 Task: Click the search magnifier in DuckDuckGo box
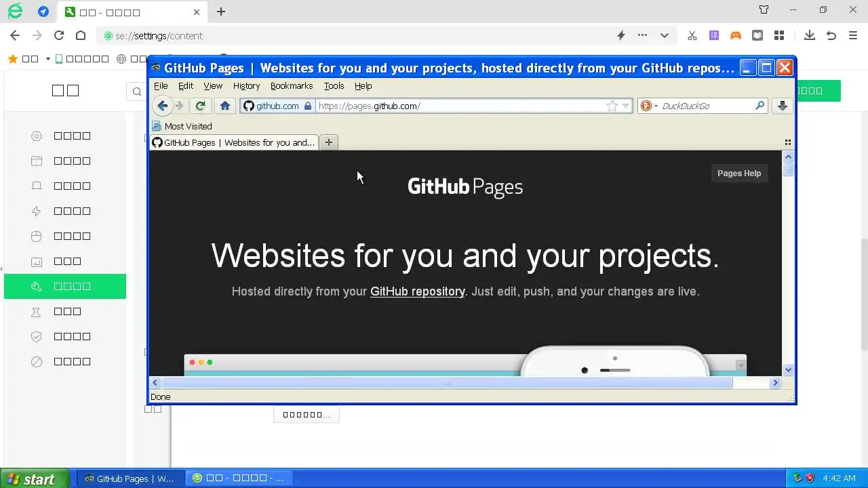(x=759, y=106)
